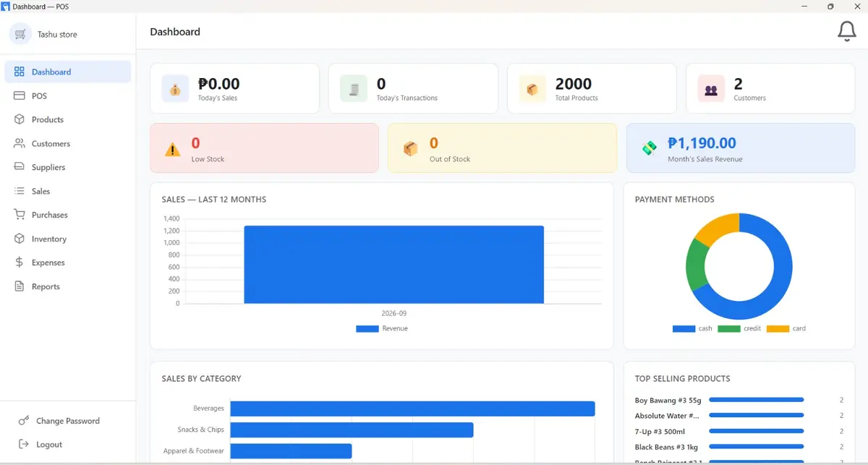Open Suppliers from the sidebar

68,167
